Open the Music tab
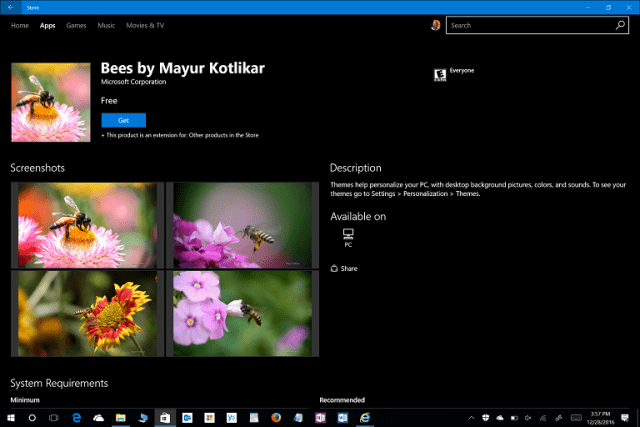 pos(106,25)
